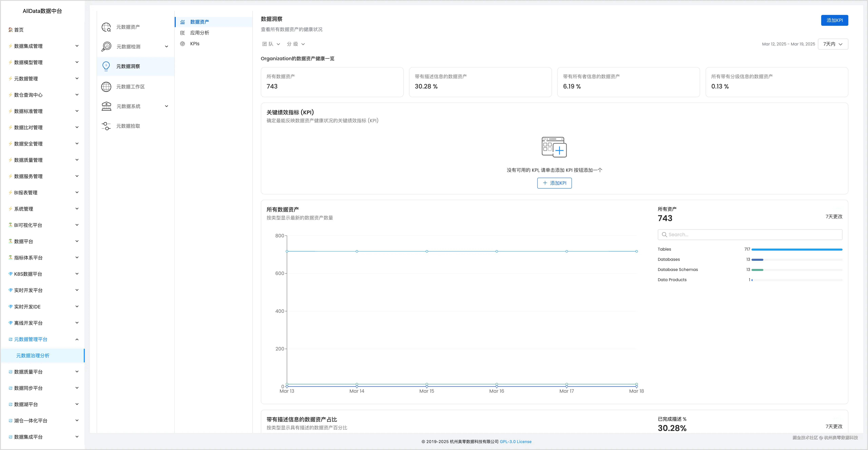Collapse the 元数据管理平台 sidebar group
The height and width of the screenshot is (450, 868).
point(77,339)
